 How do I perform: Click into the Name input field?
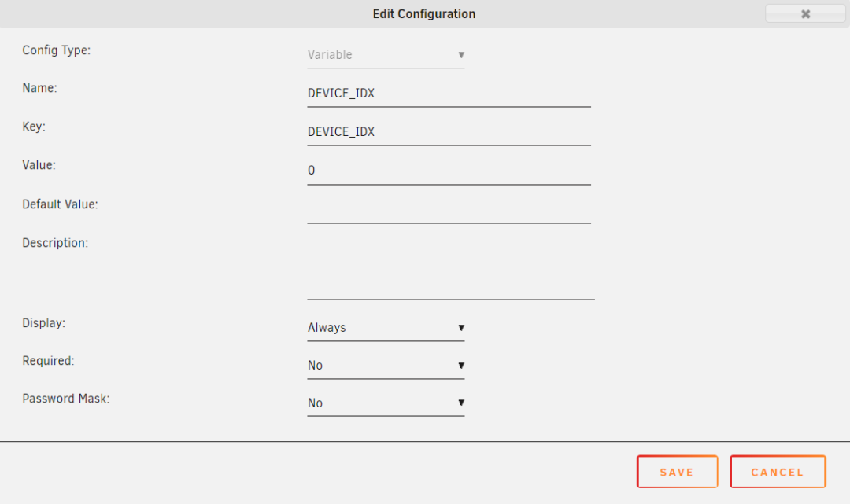449,94
